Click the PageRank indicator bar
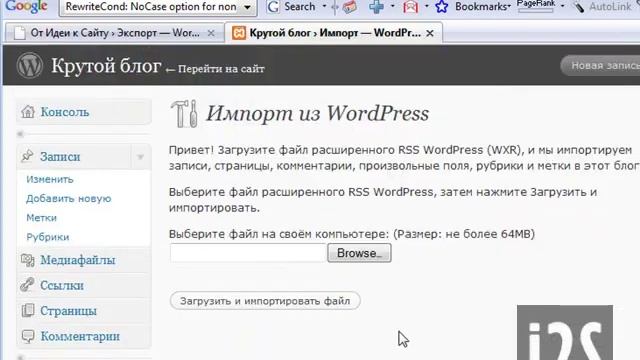The image size is (640, 360). (x=536, y=10)
